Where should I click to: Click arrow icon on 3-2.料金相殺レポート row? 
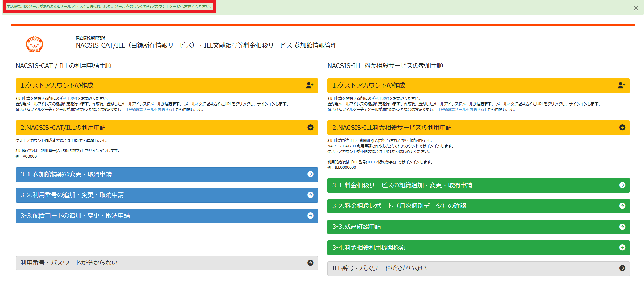622,206
